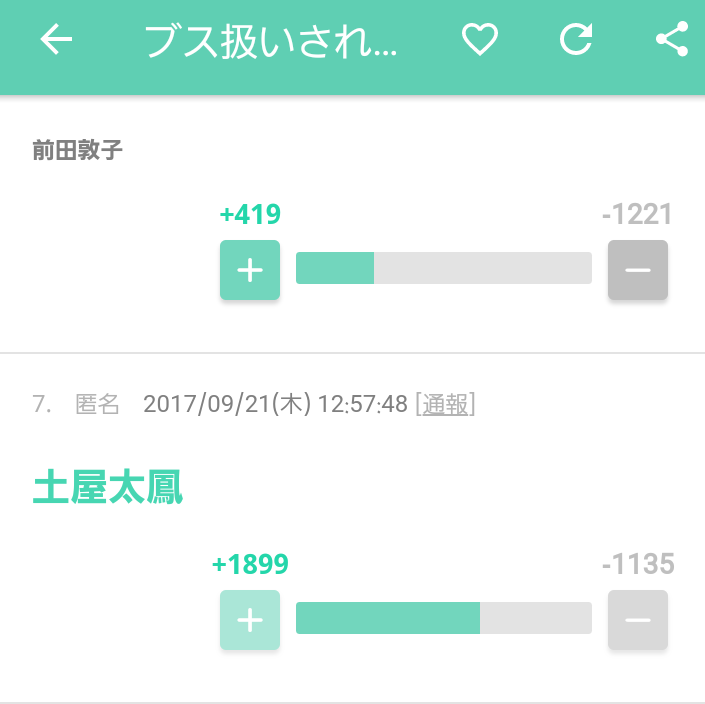Downvote the 前田敦子 comment with minus
The image size is (705, 704).
click(x=638, y=270)
